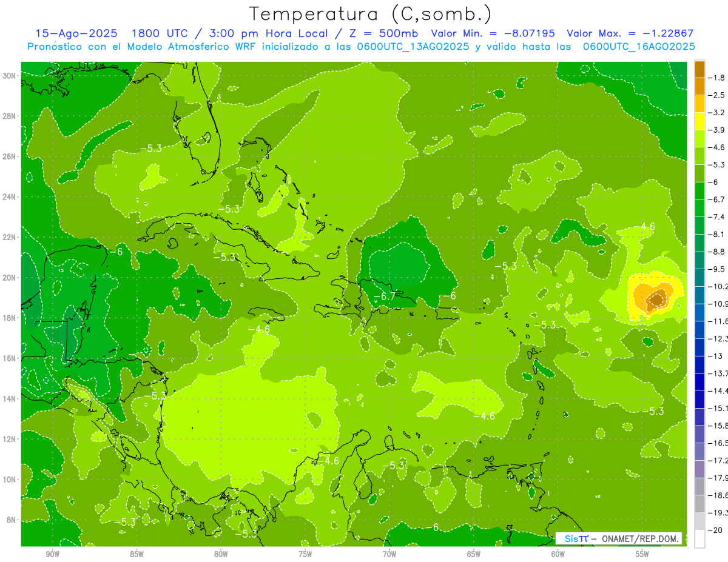Click the '-17.2' color bar label

[x=718, y=460]
